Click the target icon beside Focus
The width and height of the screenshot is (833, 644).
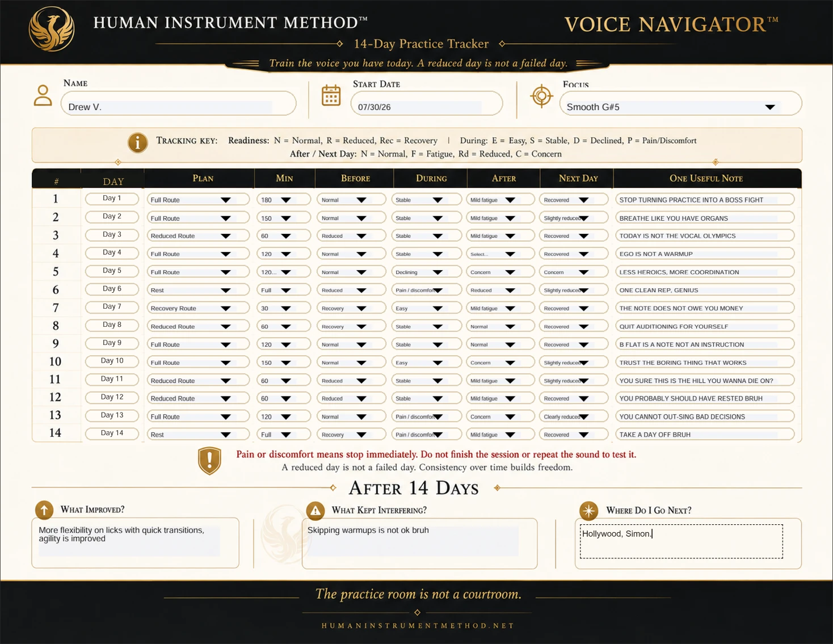click(541, 96)
